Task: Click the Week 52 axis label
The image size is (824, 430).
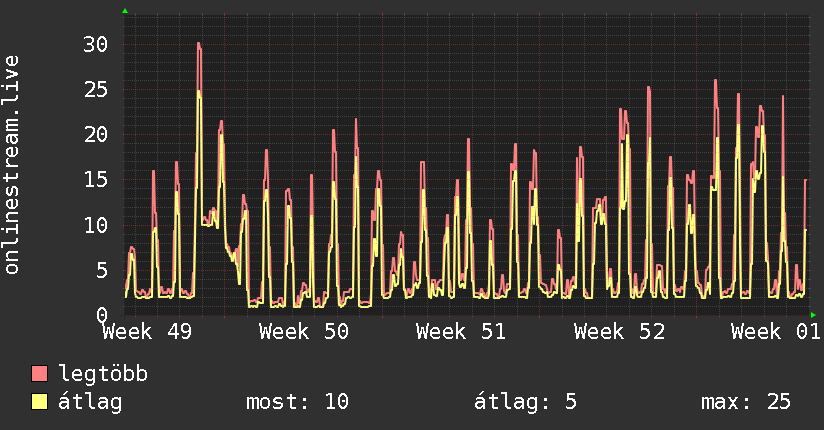Action: pyautogui.click(x=620, y=332)
